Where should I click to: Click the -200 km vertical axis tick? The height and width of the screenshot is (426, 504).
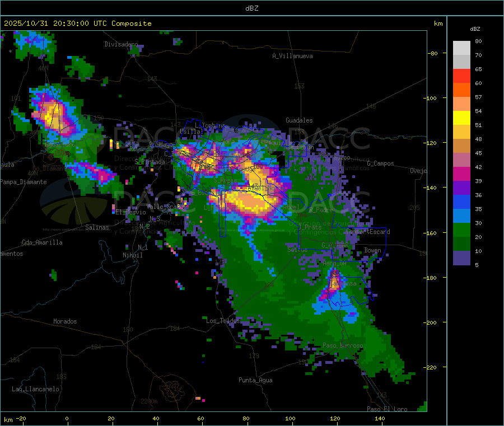(x=430, y=322)
